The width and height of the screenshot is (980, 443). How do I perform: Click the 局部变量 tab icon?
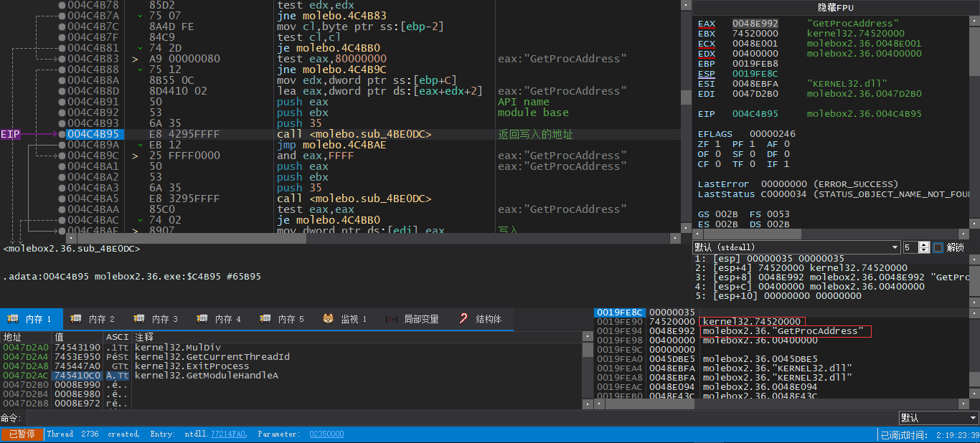point(391,319)
